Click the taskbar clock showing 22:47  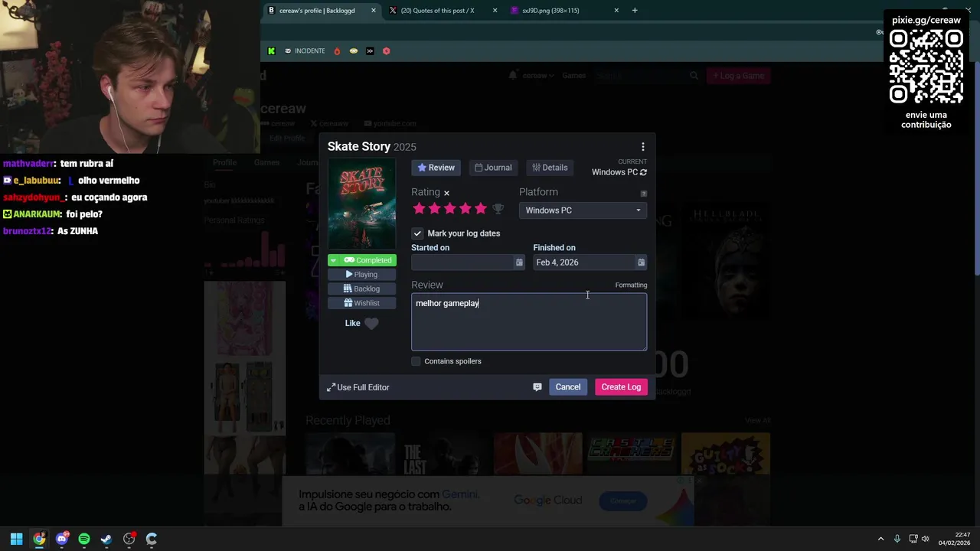point(955,539)
